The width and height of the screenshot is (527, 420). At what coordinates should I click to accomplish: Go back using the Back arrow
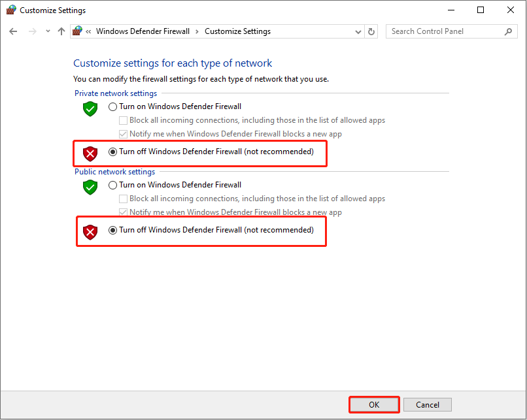[13, 31]
